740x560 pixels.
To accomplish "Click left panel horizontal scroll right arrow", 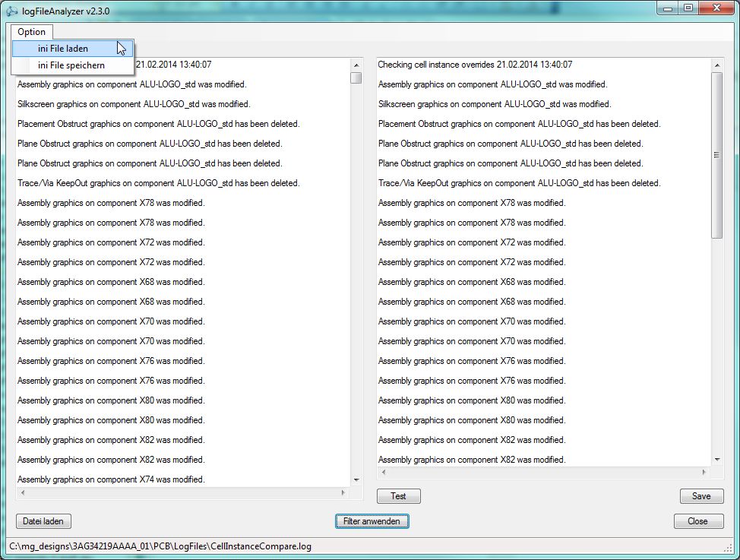I will [x=344, y=493].
